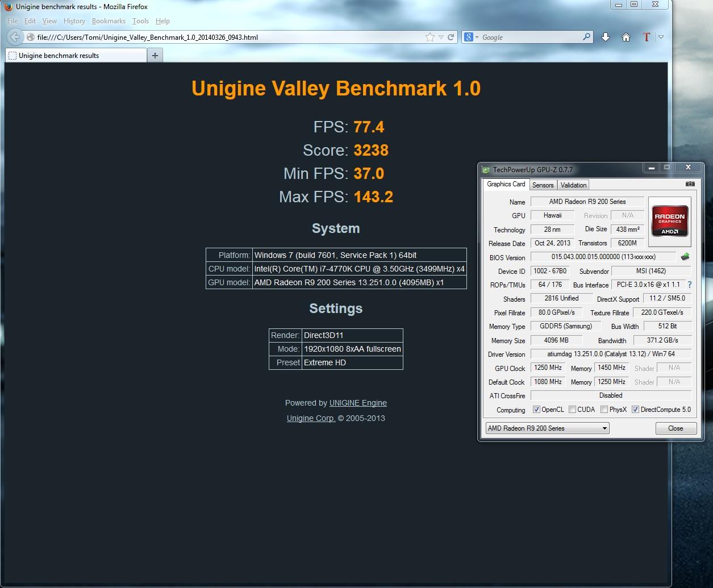Click GPU-Z title bar app icon
The image size is (713, 588).
(486, 169)
